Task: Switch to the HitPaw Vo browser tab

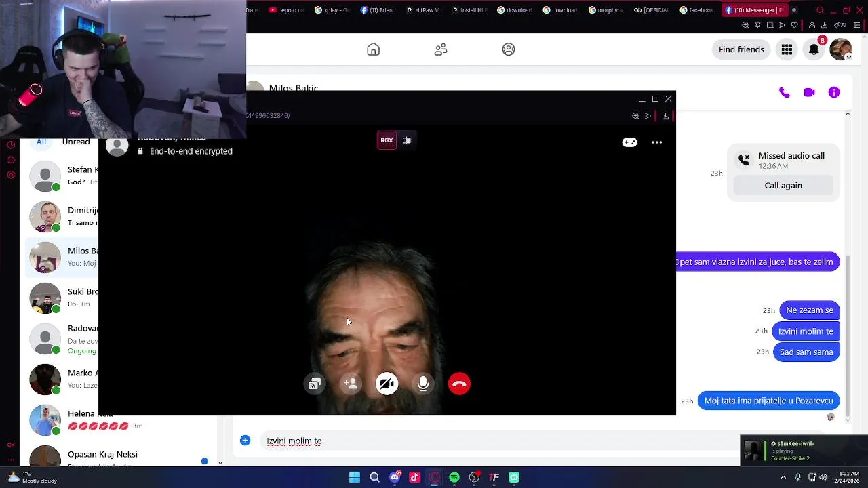Action: pos(425,10)
